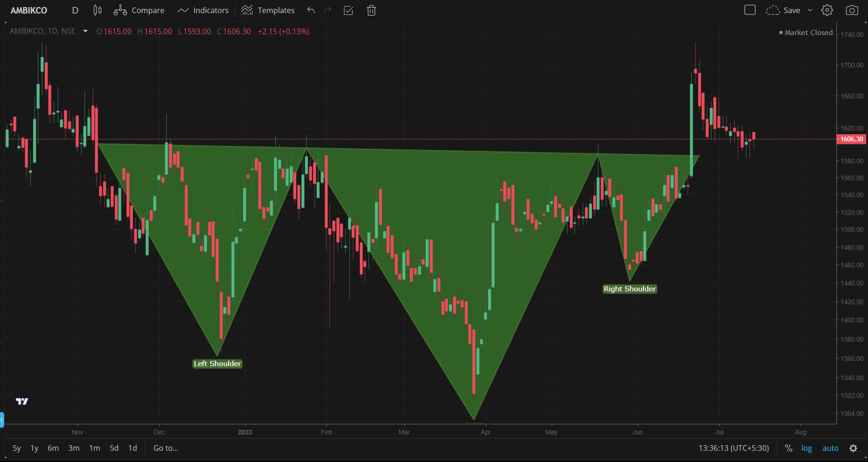Open the candlestick chart style selector

point(97,10)
